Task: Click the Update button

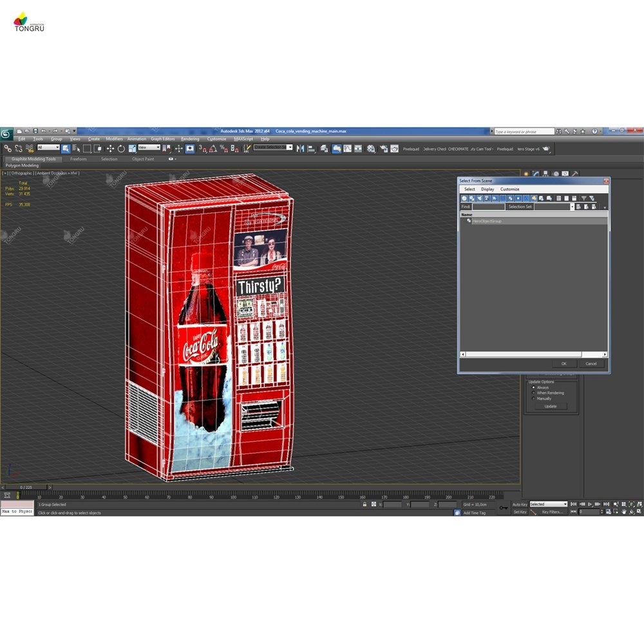Action: click(551, 406)
